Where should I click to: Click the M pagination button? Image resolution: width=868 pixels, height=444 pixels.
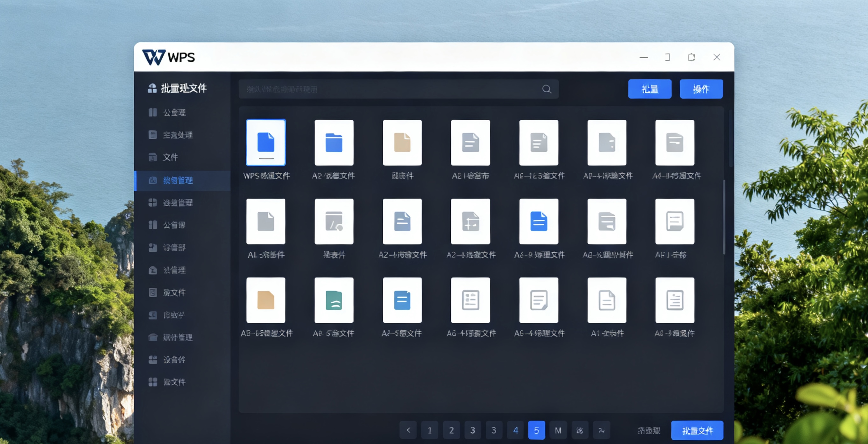(558, 430)
